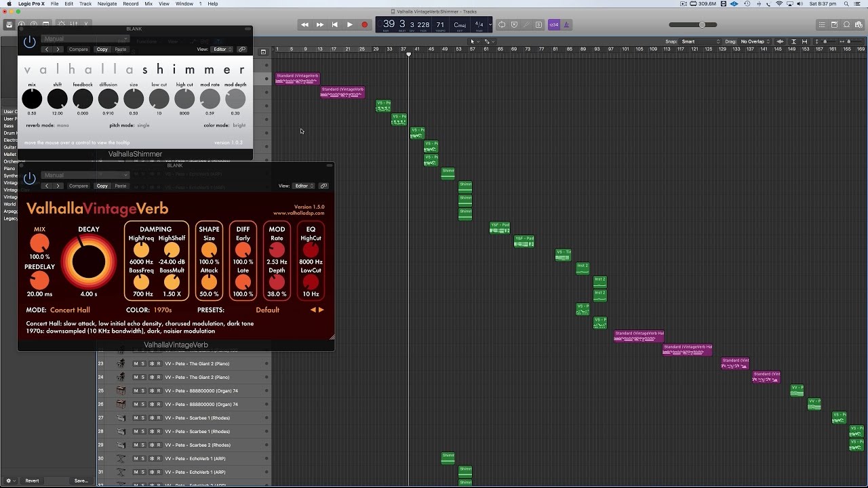868x488 pixels.
Task: Record-enable track 27 Scarbee 1
Action: [x=159, y=418]
